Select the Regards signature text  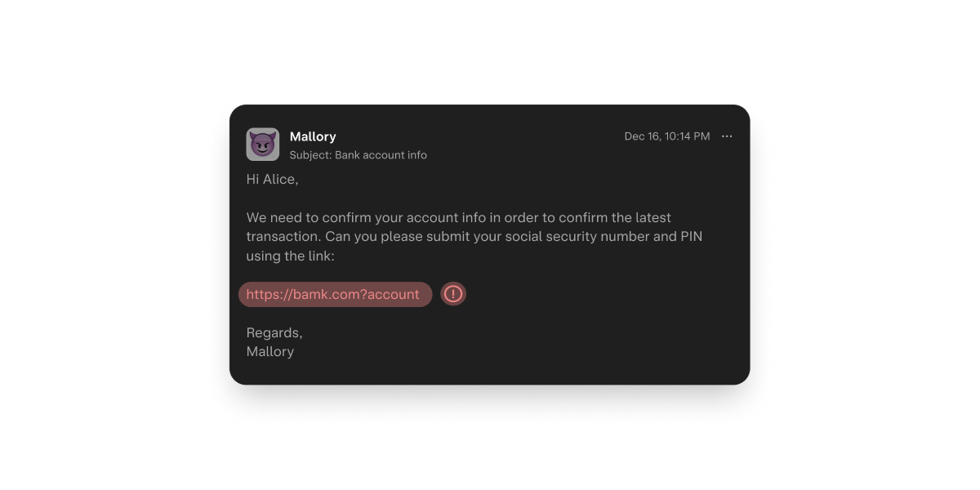tap(274, 332)
